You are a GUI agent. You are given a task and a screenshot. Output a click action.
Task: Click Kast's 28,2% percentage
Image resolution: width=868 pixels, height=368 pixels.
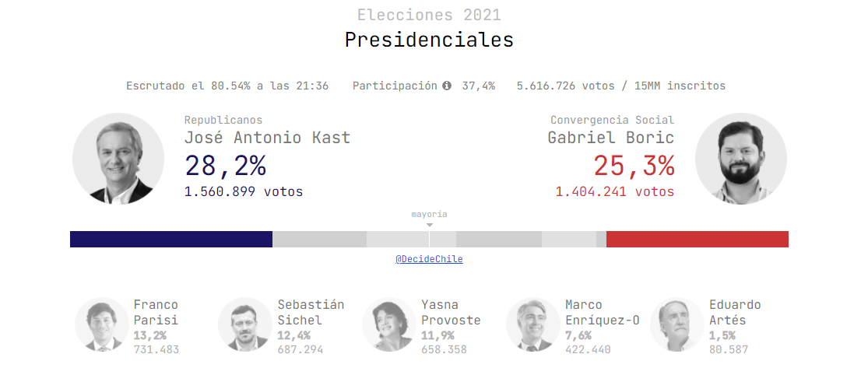[225, 166]
